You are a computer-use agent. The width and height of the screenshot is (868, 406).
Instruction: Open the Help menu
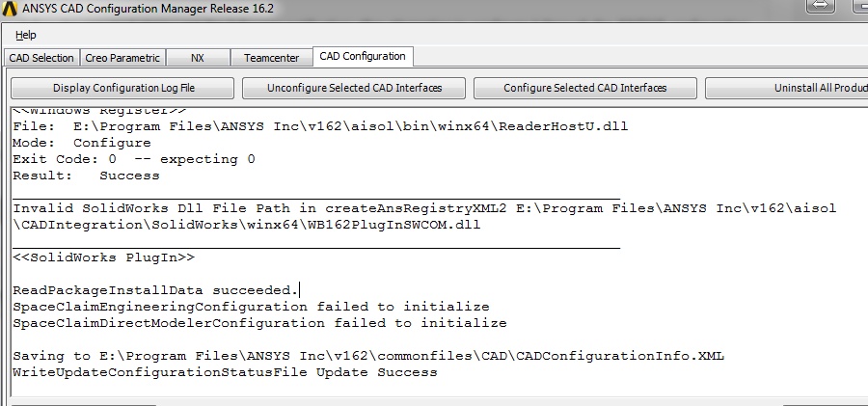[25, 35]
